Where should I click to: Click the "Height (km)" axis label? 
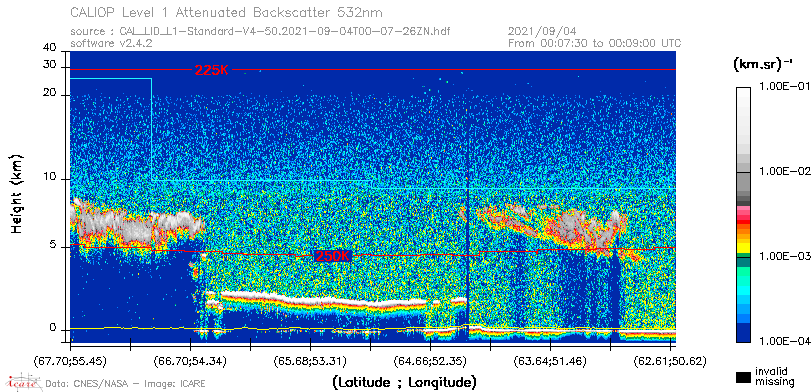click(x=18, y=193)
